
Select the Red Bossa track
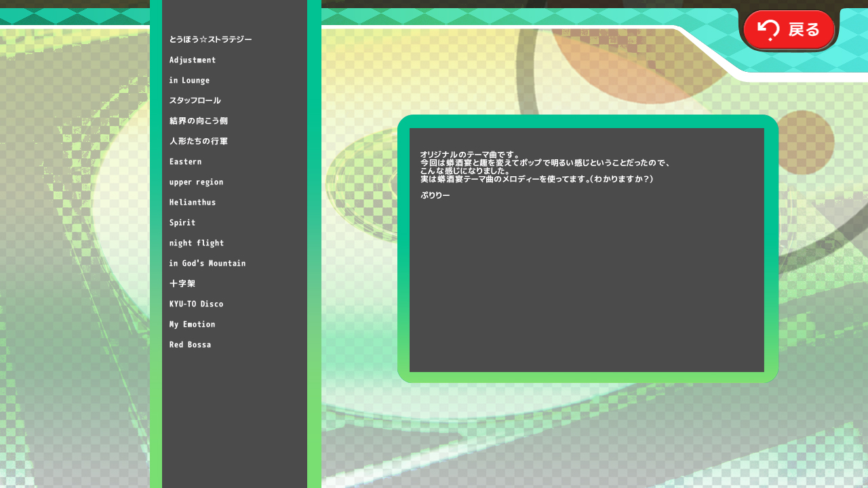tap(191, 345)
